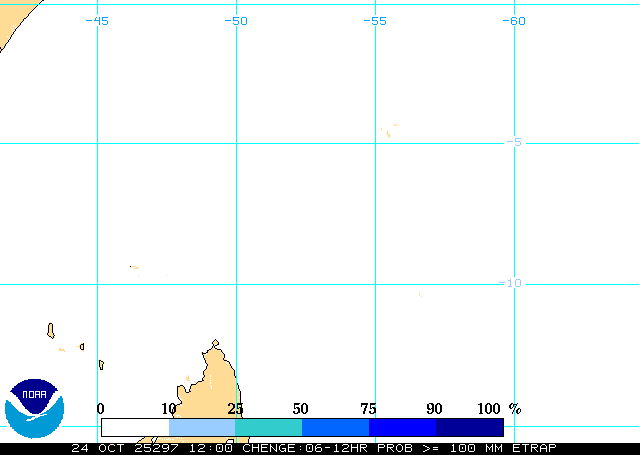The width and height of the screenshot is (640, 455).
Task: Click the blue 50-75% legend swatch
Action: click(x=335, y=427)
